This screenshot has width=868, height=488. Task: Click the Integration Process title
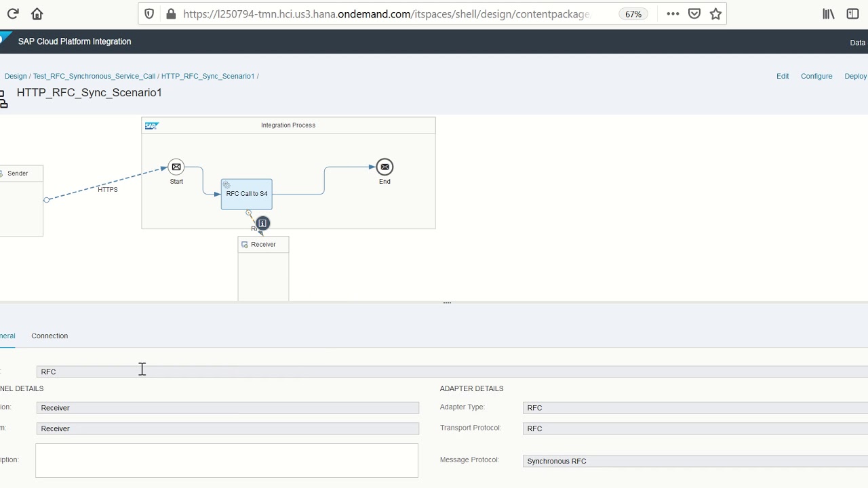[288, 125]
